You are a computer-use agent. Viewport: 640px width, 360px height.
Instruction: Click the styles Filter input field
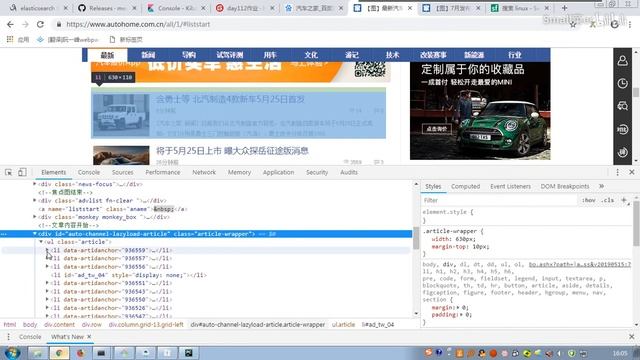tap(499, 200)
